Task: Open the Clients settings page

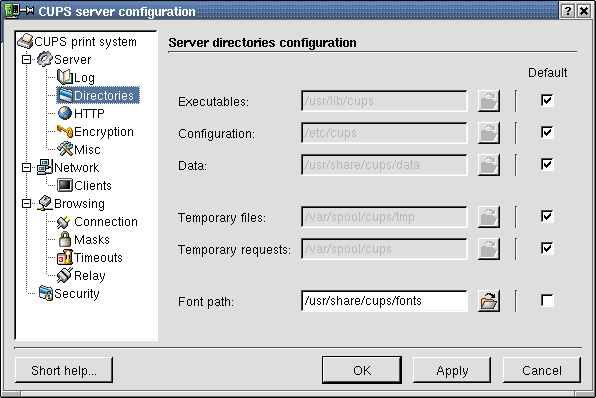Action: click(x=93, y=186)
